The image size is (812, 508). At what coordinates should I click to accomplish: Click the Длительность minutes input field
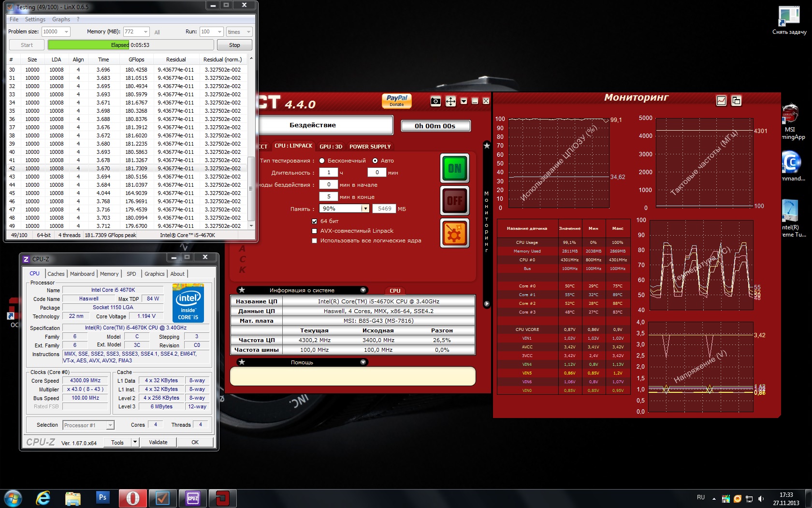point(377,172)
